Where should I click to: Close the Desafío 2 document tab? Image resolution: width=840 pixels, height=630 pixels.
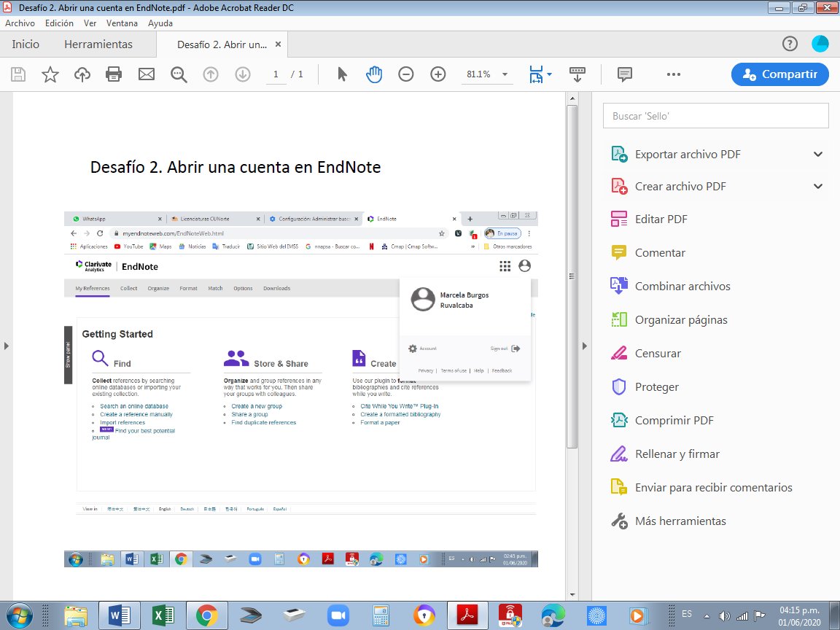(x=278, y=44)
